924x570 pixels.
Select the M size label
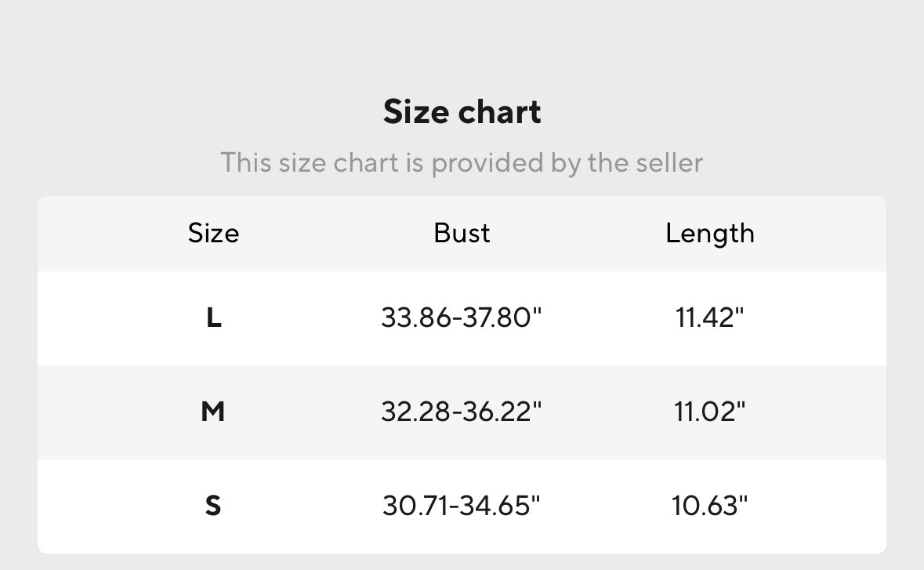pyautogui.click(x=213, y=411)
